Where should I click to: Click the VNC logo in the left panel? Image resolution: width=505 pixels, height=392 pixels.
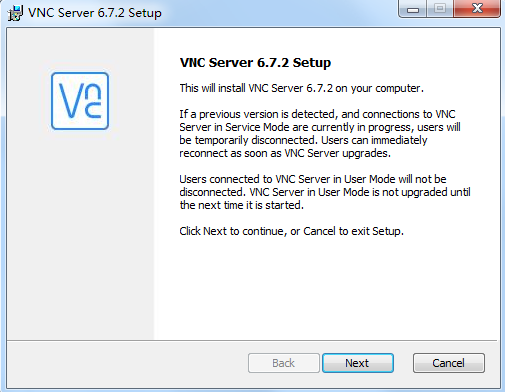coord(80,101)
